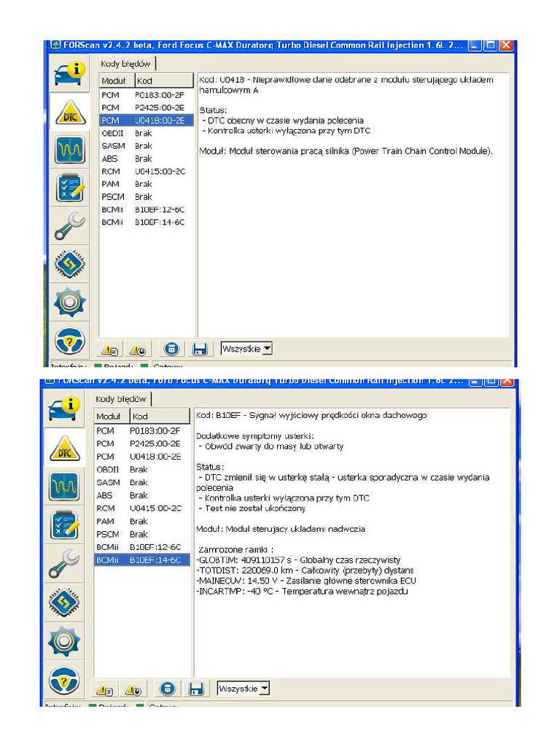Select OBDII Brak row in lower window

(142, 469)
